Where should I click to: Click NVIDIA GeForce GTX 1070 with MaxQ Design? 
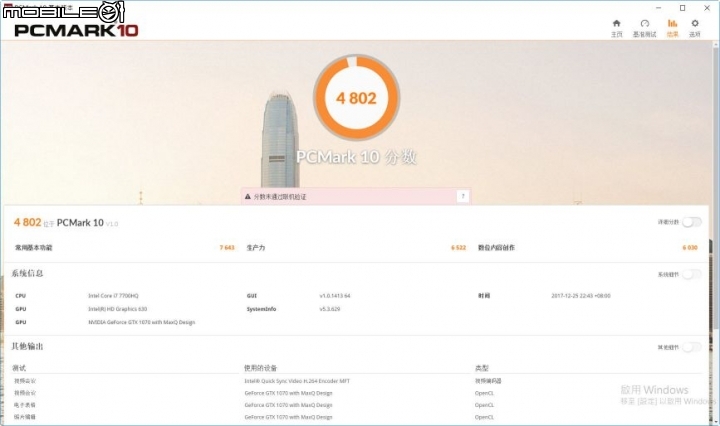click(x=141, y=322)
